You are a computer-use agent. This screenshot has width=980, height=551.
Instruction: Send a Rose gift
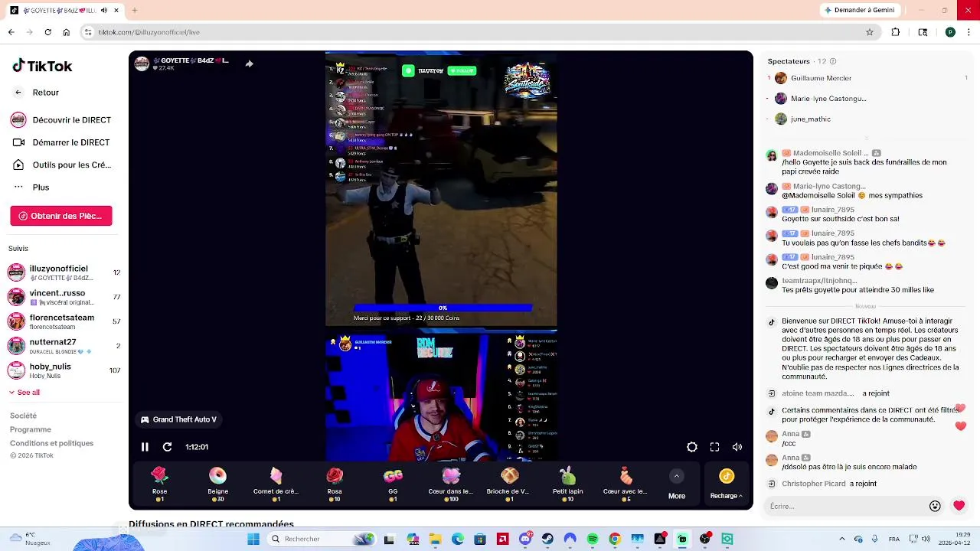(159, 484)
